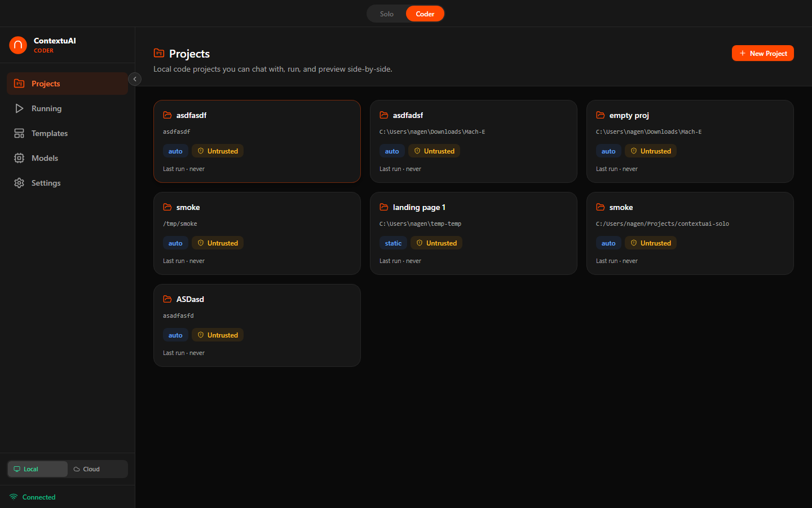Click the Untrusted badge on asdfadsf card

pos(434,151)
